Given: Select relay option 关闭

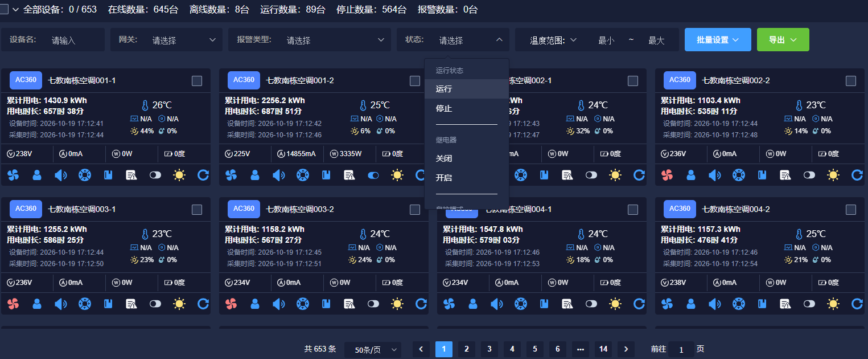Looking at the screenshot, I should tap(467, 158).
